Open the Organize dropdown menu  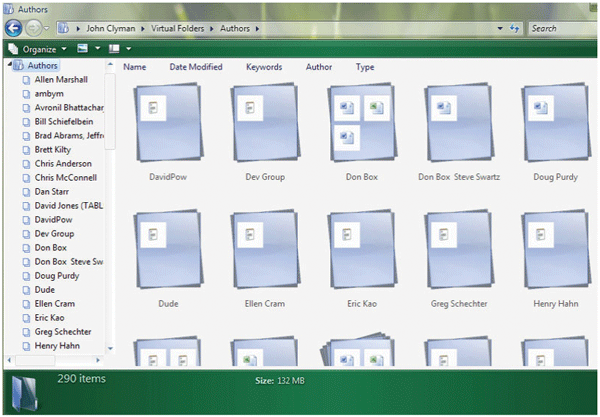coord(38,48)
